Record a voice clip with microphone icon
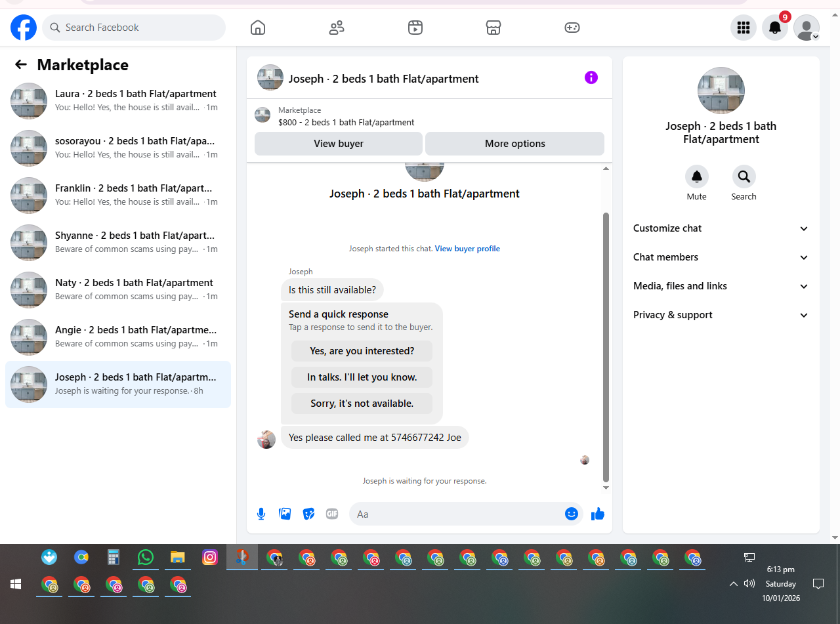840x624 pixels. click(x=261, y=514)
